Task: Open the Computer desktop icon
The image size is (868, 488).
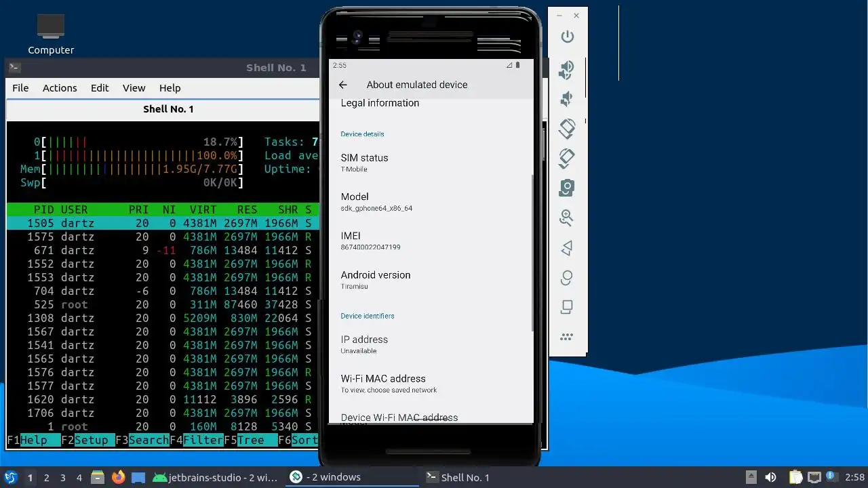Action: 51,35
